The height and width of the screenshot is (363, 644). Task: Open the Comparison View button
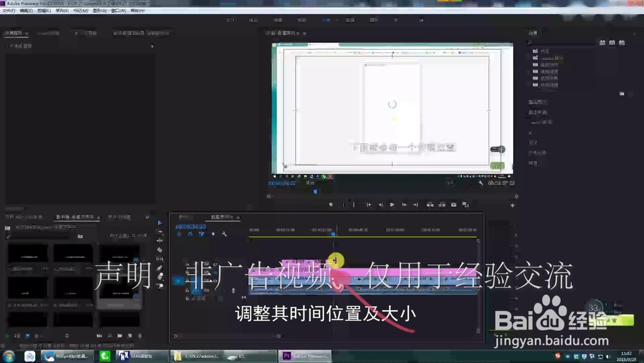pyautogui.click(x=466, y=205)
